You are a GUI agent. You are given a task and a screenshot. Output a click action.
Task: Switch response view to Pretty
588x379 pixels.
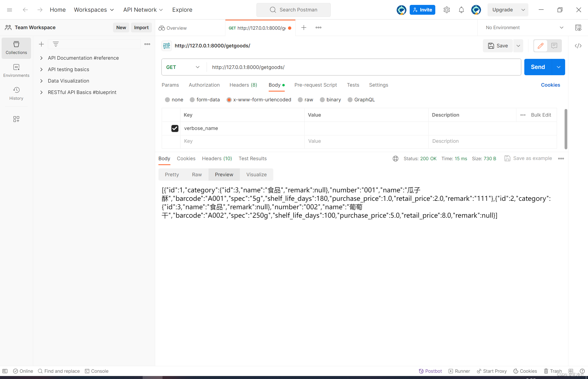pyautogui.click(x=172, y=175)
